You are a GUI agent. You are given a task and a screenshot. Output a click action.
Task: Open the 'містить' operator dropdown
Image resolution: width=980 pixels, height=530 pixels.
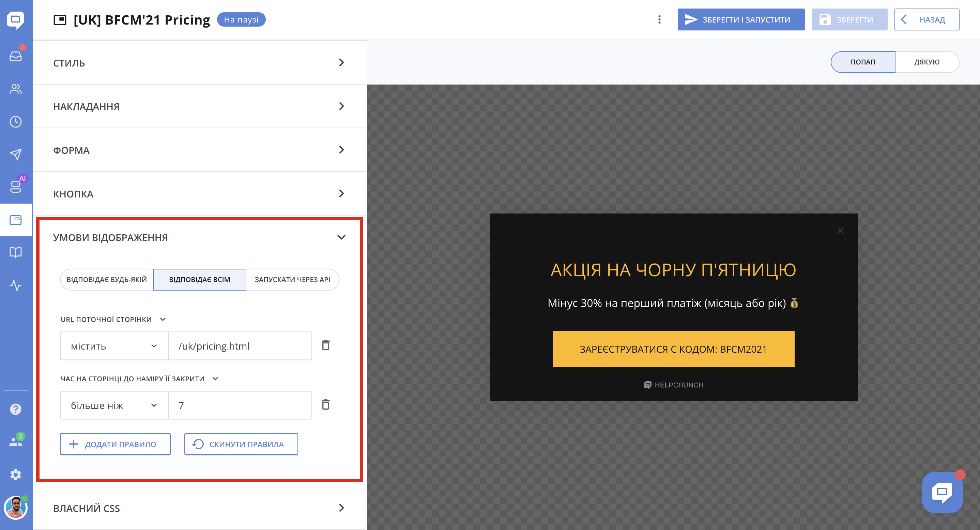(x=114, y=346)
